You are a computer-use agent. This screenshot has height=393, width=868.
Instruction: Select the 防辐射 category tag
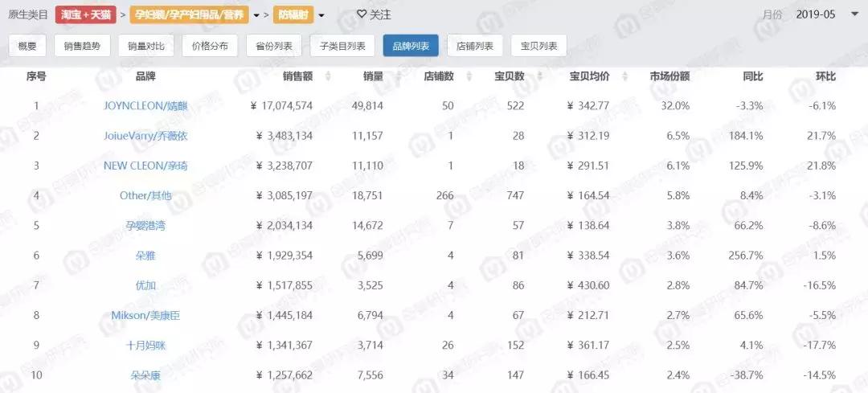click(293, 15)
